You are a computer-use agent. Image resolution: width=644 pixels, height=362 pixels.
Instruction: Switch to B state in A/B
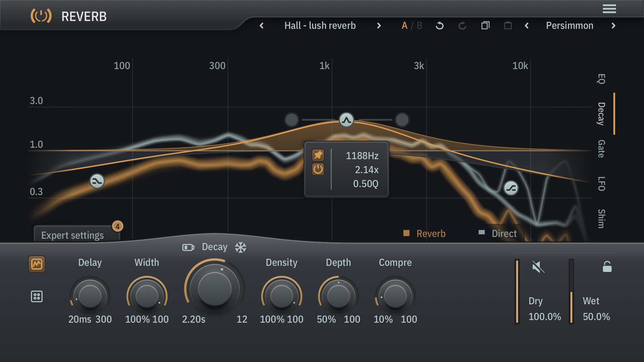pyautogui.click(x=419, y=26)
